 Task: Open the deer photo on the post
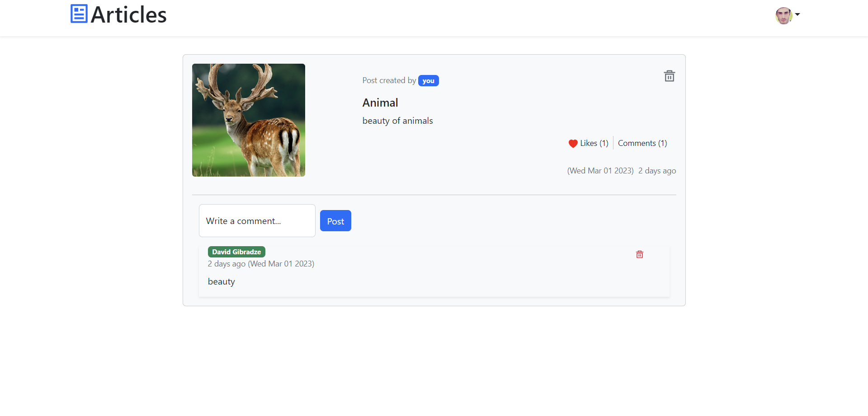point(248,120)
